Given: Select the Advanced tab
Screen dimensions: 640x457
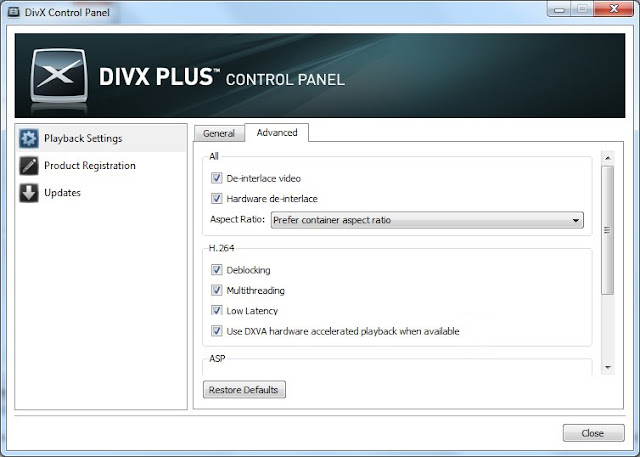Looking at the screenshot, I should [x=277, y=133].
